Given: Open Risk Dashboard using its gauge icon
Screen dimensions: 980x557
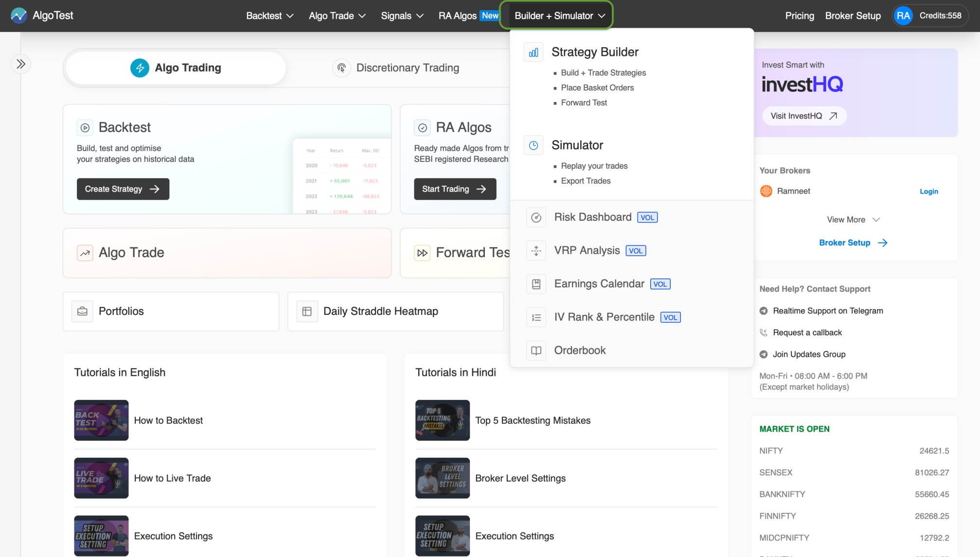Looking at the screenshot, I should click(536, 217).
